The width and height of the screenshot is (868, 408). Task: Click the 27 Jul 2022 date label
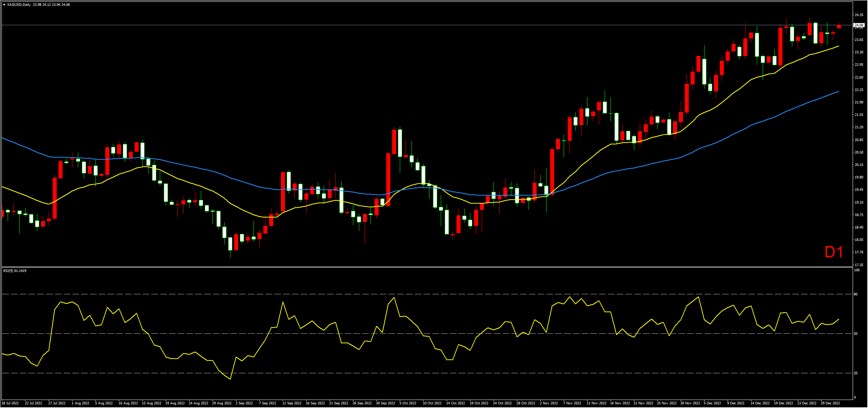[x=57, y=403]
